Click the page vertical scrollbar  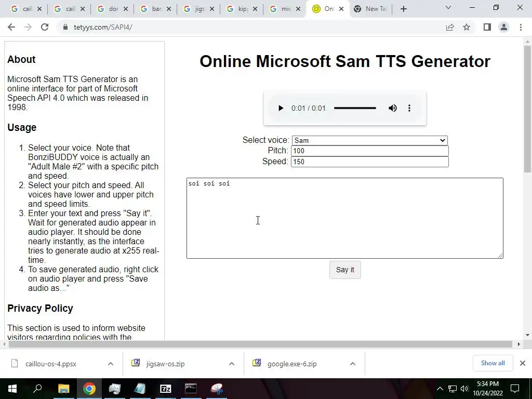click(528, 109)
